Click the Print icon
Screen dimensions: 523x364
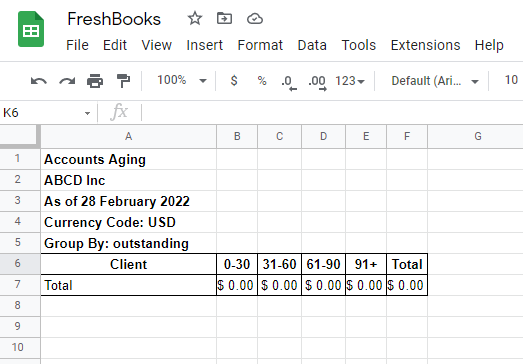coord(95,81)
